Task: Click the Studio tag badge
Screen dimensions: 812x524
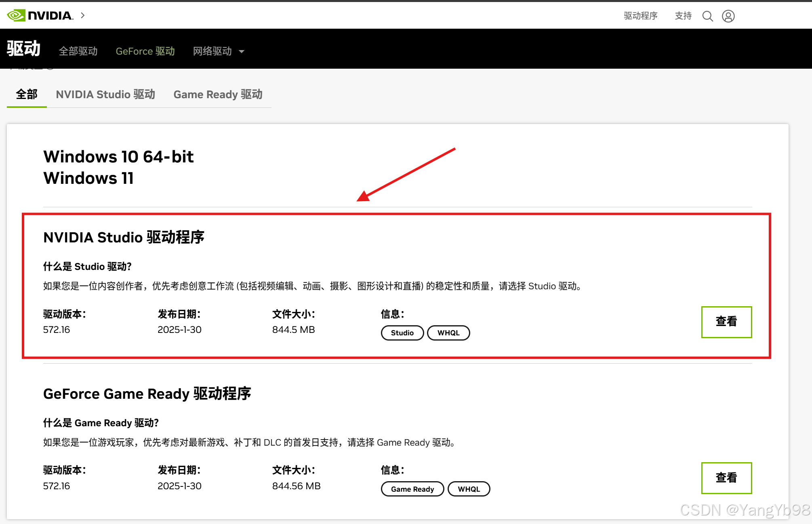Action: pos(402,333)
